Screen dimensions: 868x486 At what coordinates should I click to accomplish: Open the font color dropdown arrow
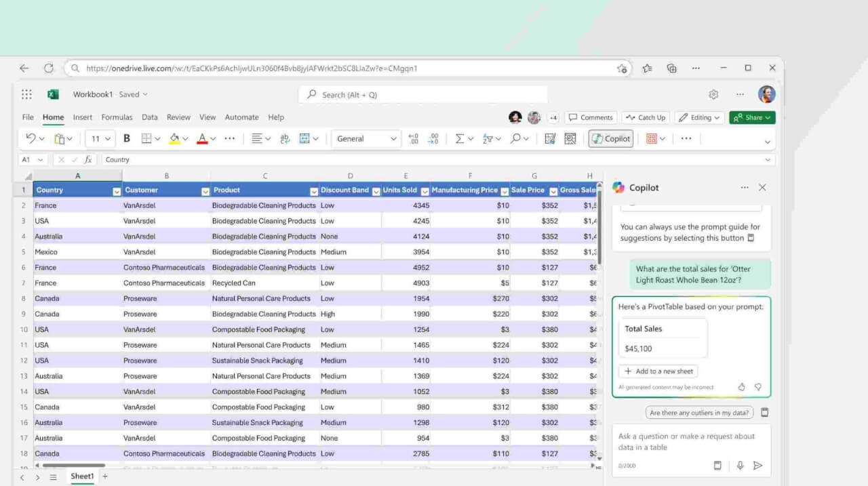213,138
